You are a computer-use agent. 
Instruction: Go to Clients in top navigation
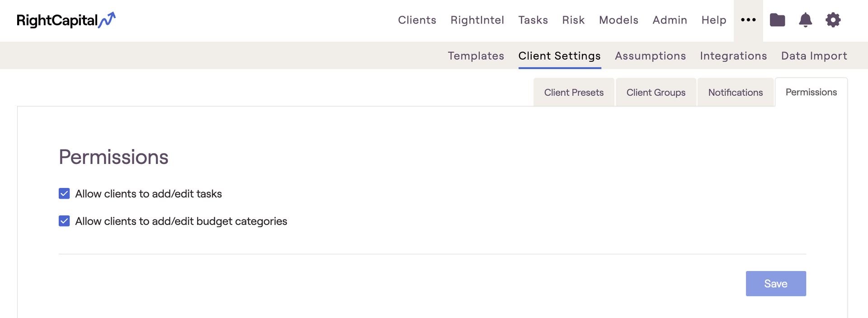point(417,20)
